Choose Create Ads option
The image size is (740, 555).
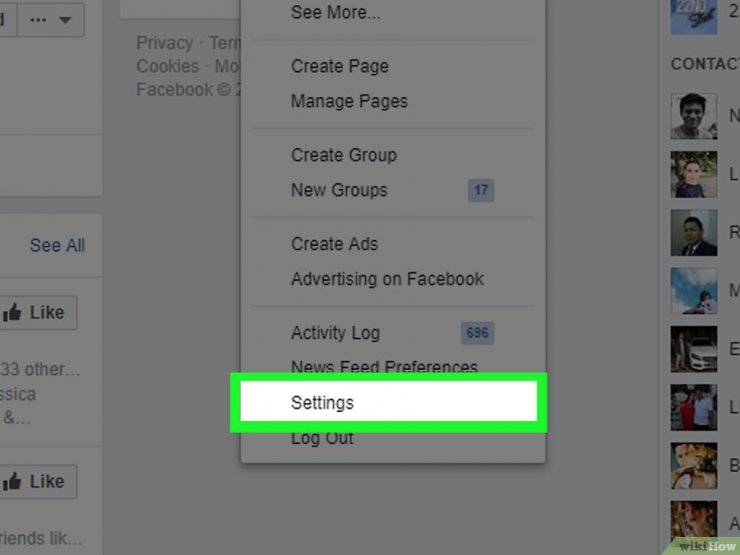click(x=335, y=244)
